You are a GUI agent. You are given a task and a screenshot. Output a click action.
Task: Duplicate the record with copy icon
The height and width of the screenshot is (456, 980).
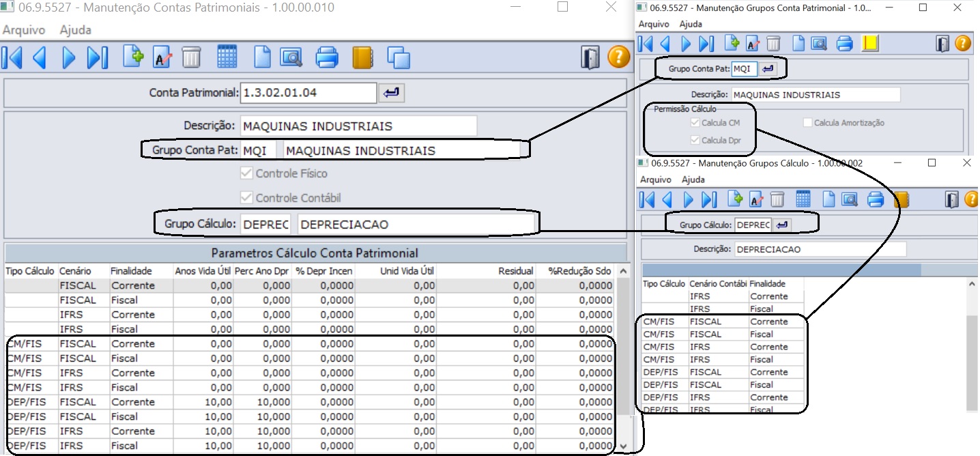(400, 57)
